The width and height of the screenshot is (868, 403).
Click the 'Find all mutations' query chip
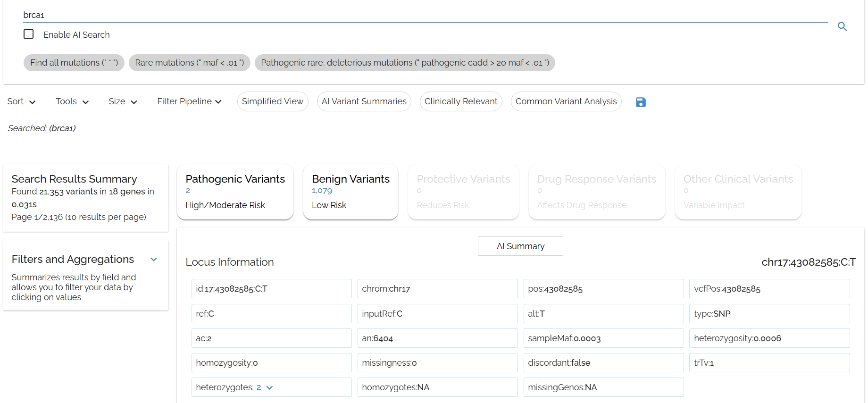point(74,63)
